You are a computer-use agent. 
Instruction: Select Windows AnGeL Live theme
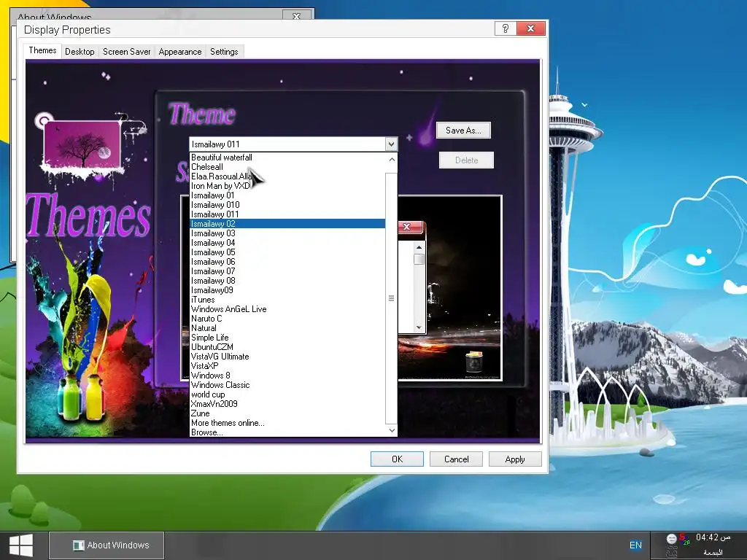[287, 309]
